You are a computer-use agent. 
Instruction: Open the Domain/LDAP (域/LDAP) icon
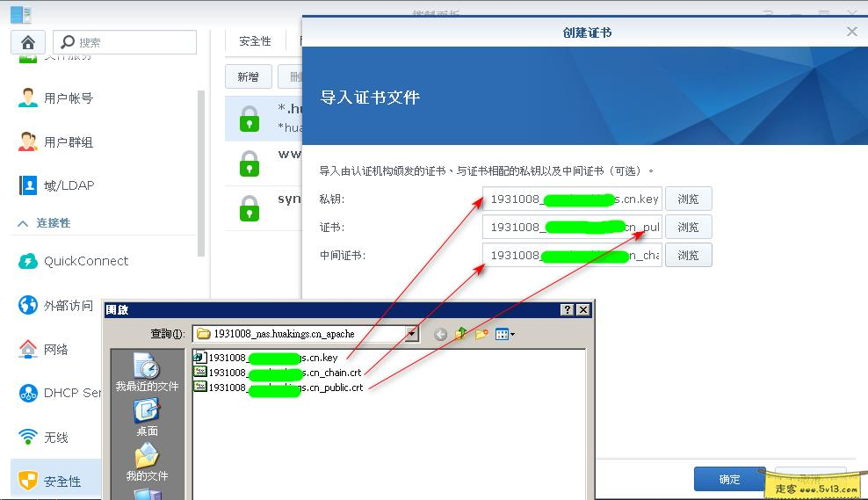pyautogui.click(x=28, y=185)
